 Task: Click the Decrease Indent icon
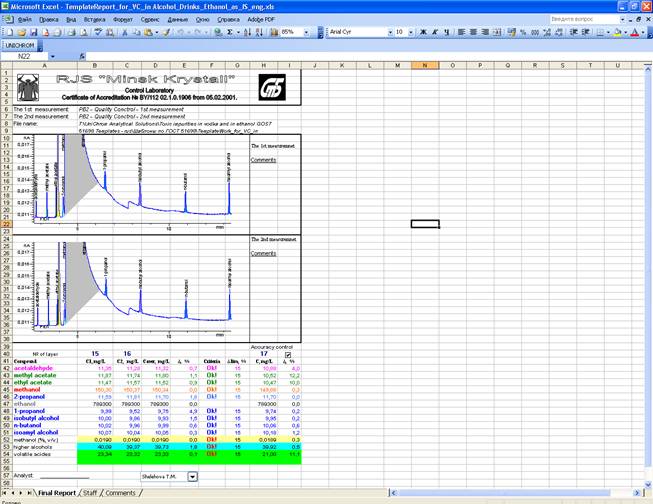pos(574,32)
